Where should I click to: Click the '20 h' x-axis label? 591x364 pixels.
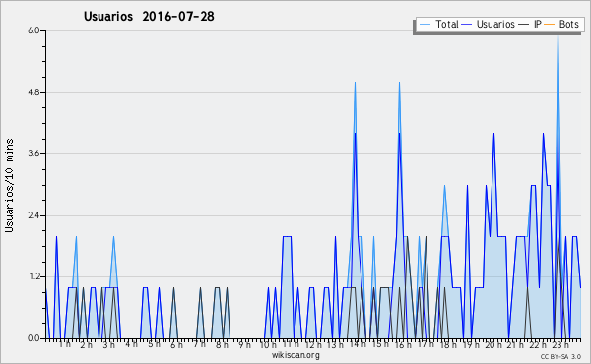[x=493, y=344]
